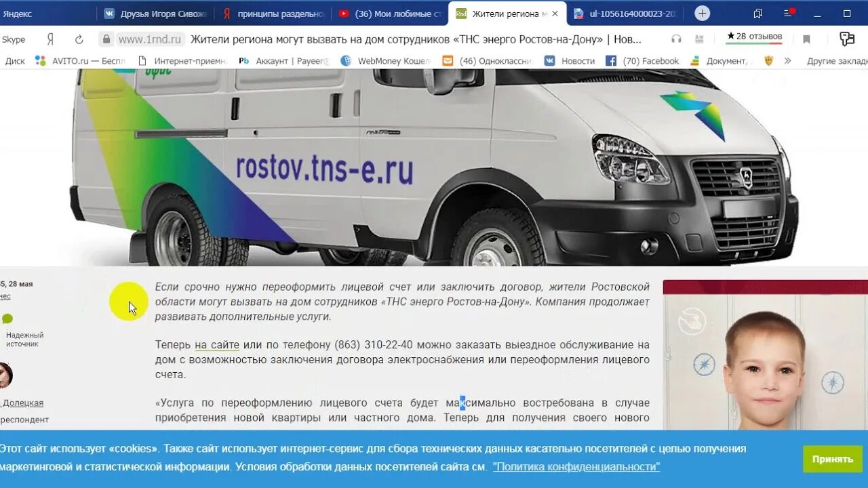Accept cookies with Принять button
Image resolution: width=868 pixels, height=488 pixels.
[x=832, y=459]
